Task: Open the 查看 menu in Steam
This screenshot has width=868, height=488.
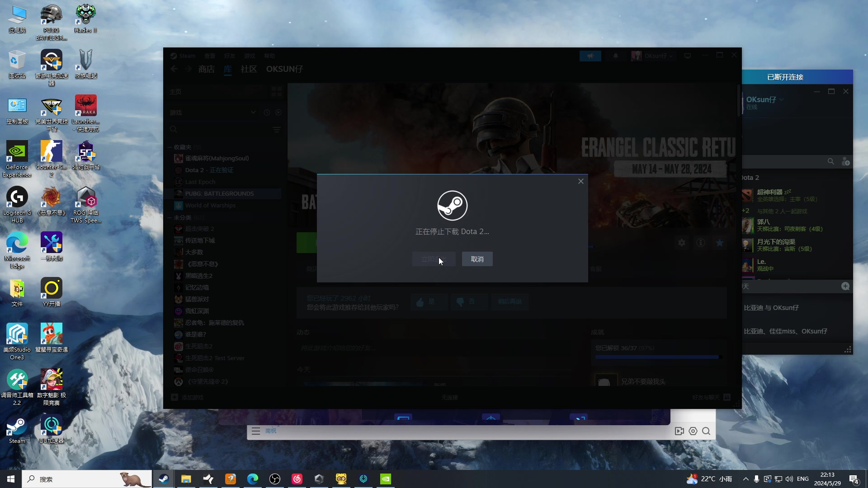Action: (210, 56)
